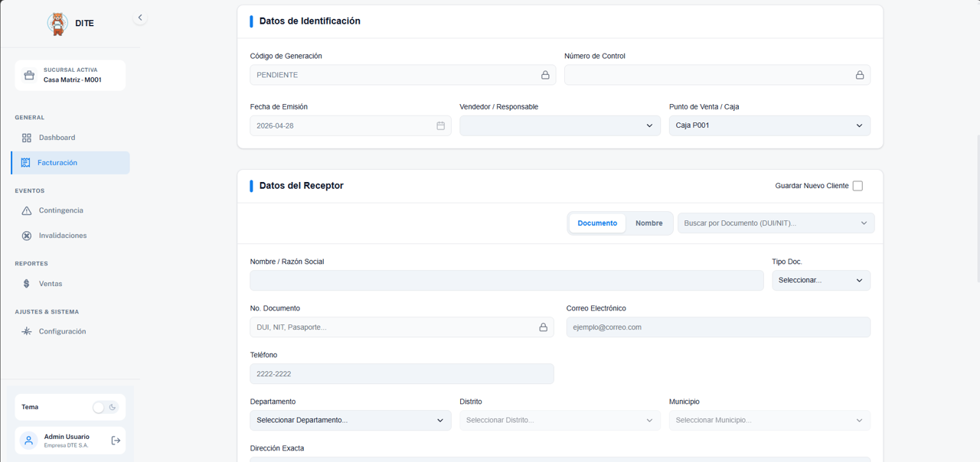This screenshot has width=980, height=462.
Task: Click the lock icon in Código de Generación
Action: coord(545,75)
